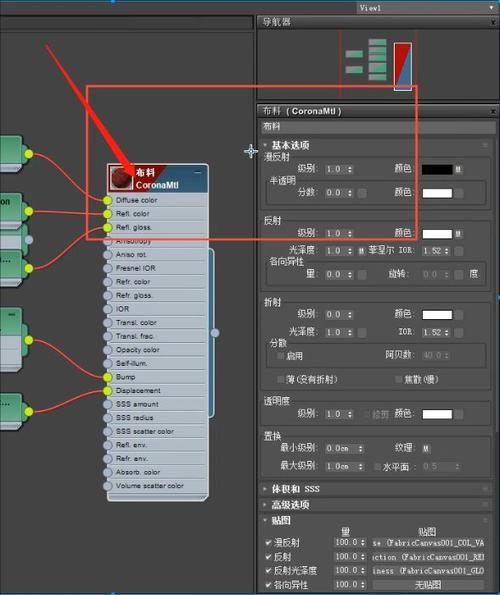Click the SSS amount input socket
The image size is (500, 595).
pos(107,405)
